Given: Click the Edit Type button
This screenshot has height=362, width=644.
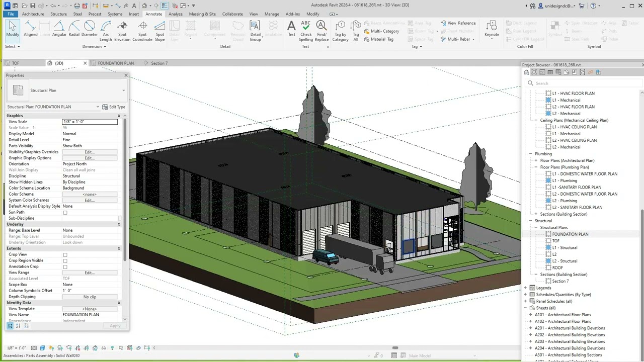Looking at the screenshot, I should tap(114, 107).
